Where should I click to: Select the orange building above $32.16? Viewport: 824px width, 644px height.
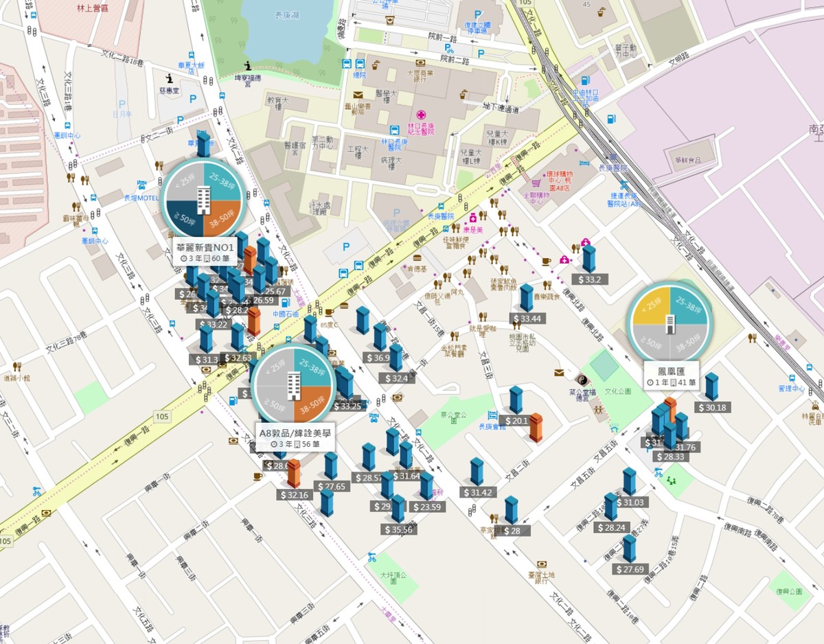(294, 474)
